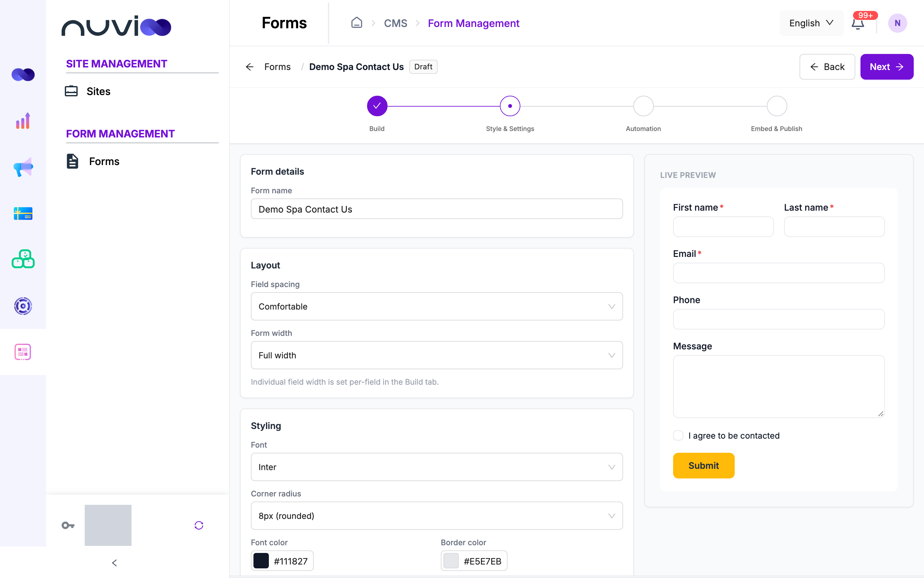Go to the Build step
The width and height of the screenshot is (924, 578).
[x=377, y=106]
